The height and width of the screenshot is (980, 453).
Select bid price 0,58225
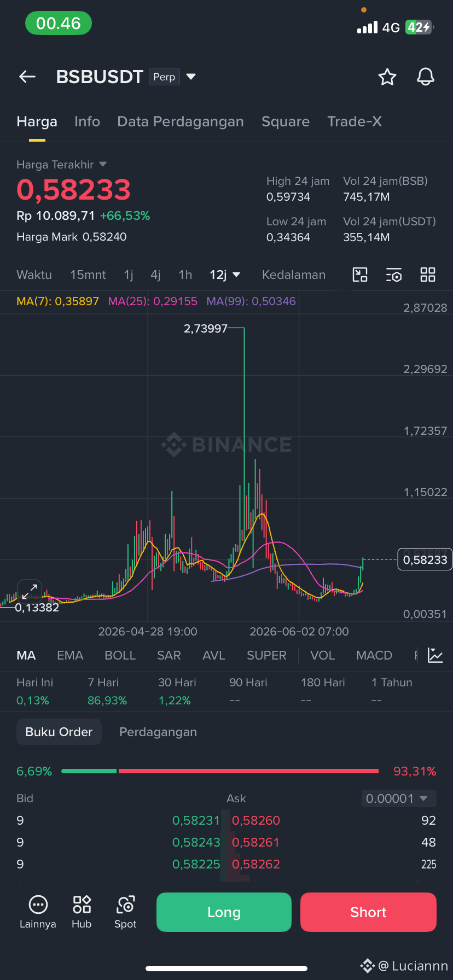tap(196, 864)
